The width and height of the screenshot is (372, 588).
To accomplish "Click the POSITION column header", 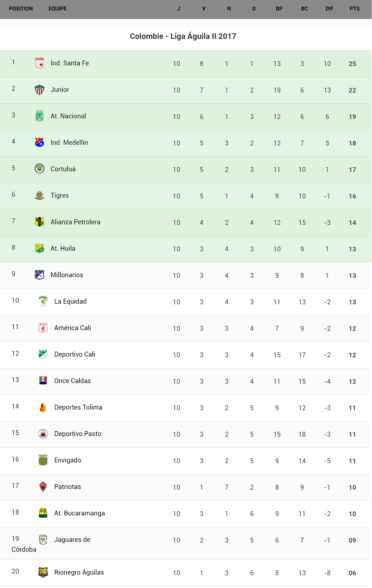I will [x=21, y=9].
